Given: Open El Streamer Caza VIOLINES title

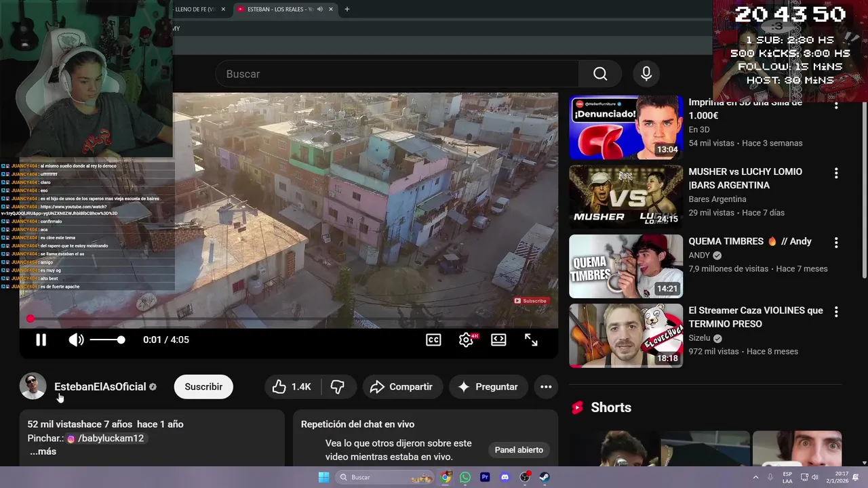Looking at the screenshot, I should click(x=755, y=317).
